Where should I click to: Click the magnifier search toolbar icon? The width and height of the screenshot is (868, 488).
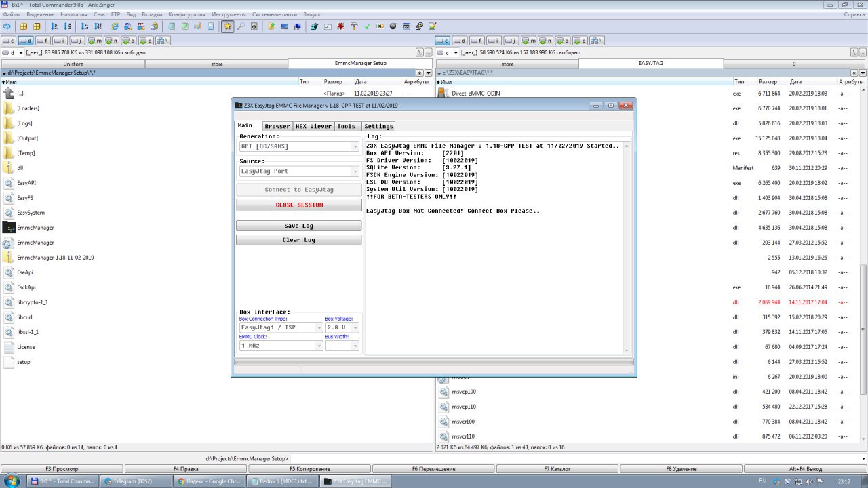point(241,26)
